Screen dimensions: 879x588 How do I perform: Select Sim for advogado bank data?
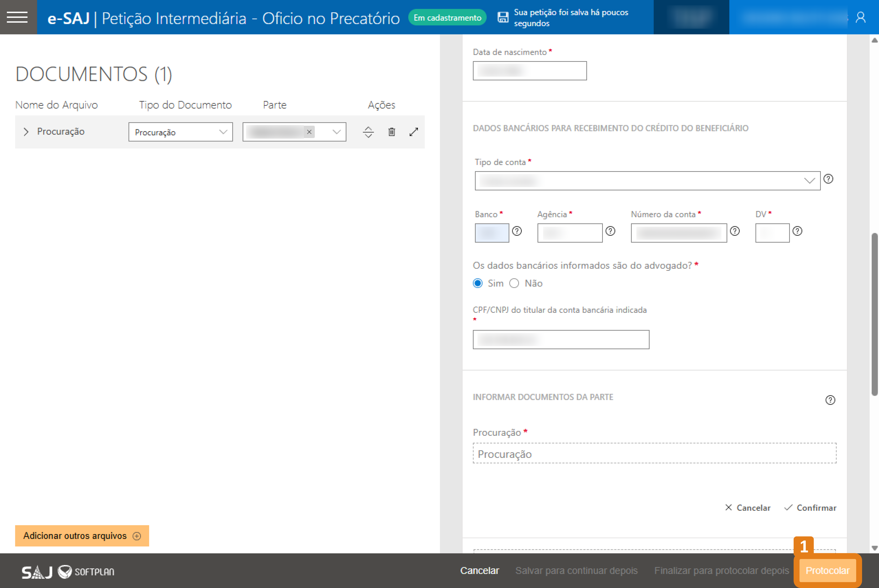(x=478, y=283)
